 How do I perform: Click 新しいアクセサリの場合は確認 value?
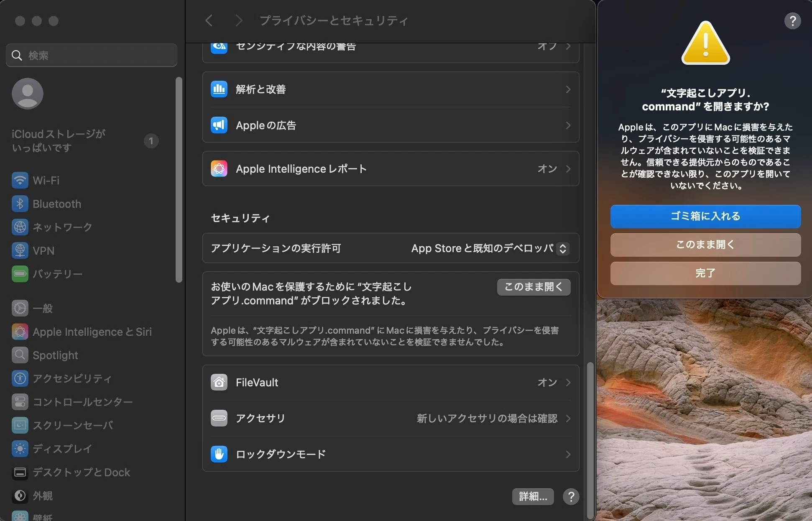point(487,418)
